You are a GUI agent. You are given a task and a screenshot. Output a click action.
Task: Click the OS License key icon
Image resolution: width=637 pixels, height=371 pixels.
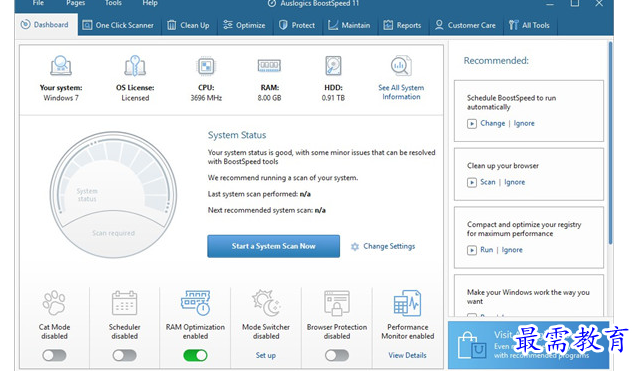[135, 65]
